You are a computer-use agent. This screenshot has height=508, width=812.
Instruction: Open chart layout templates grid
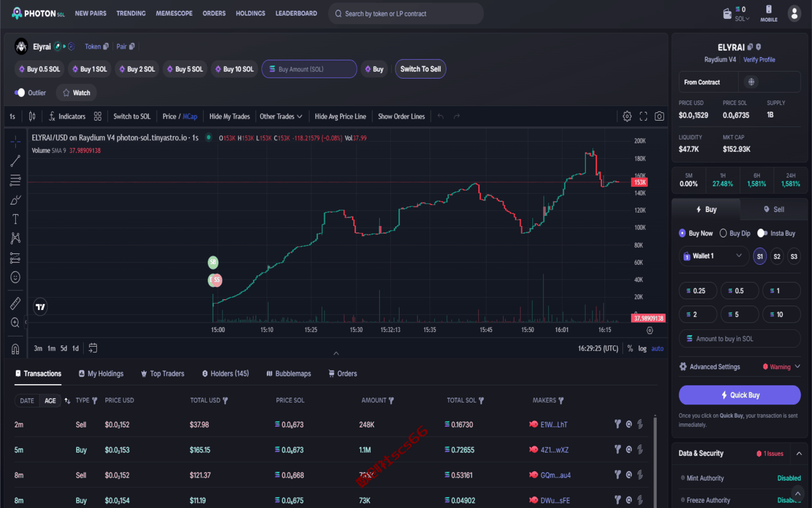coord(98,116)
